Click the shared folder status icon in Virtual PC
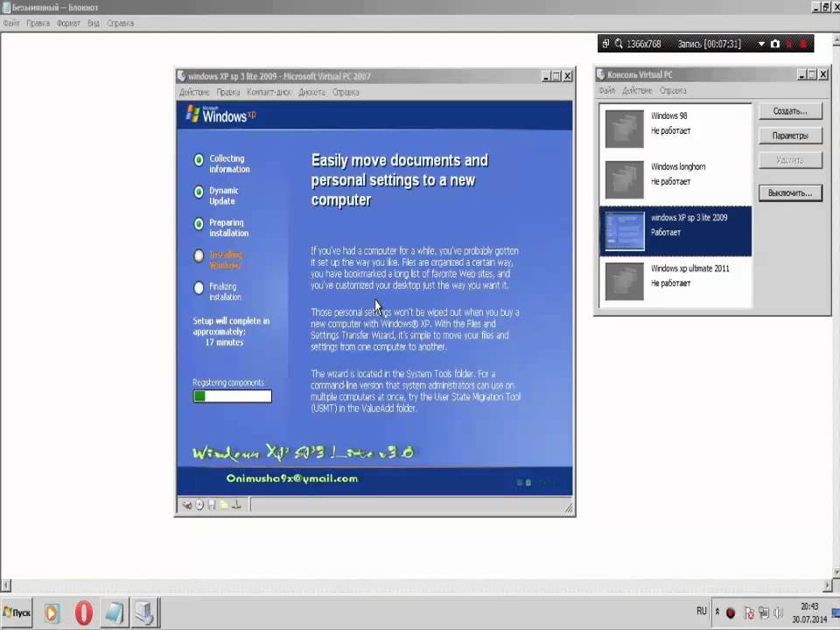Image resolution: width=840 pixels, height=630 pixels. [224, 505]
